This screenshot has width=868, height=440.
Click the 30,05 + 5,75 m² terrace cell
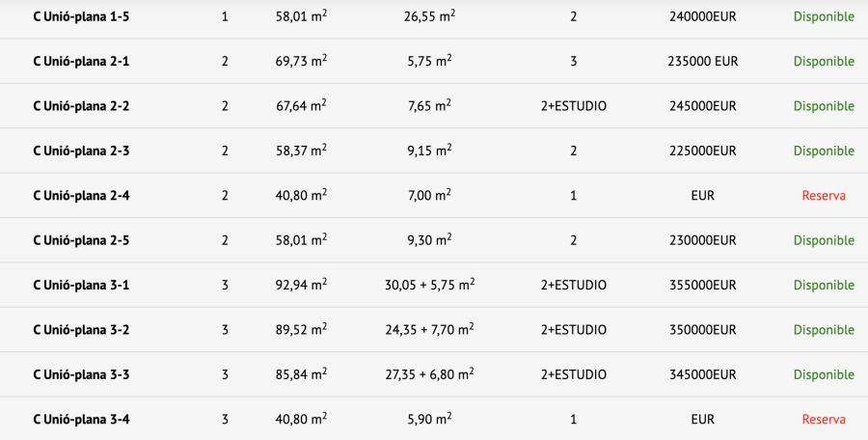tap(429, 286)
